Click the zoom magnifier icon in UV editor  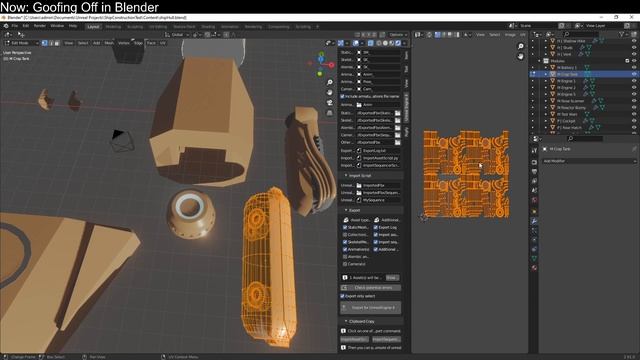pos(520,47)
